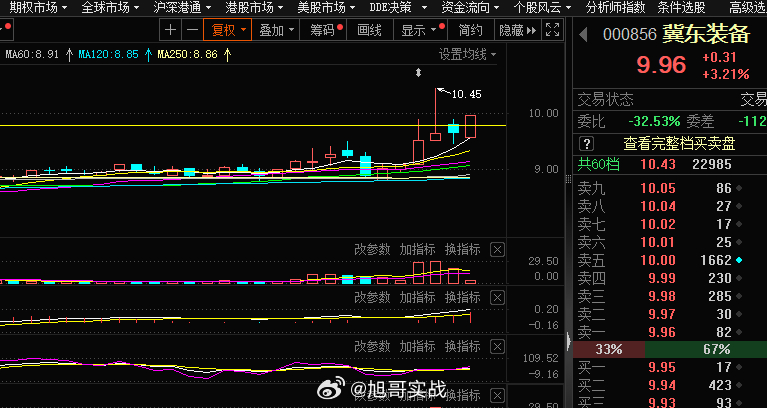This screenshot has width=767, height=408.
Task: Click stock name 冀东装备
Action: pos(706,34)
